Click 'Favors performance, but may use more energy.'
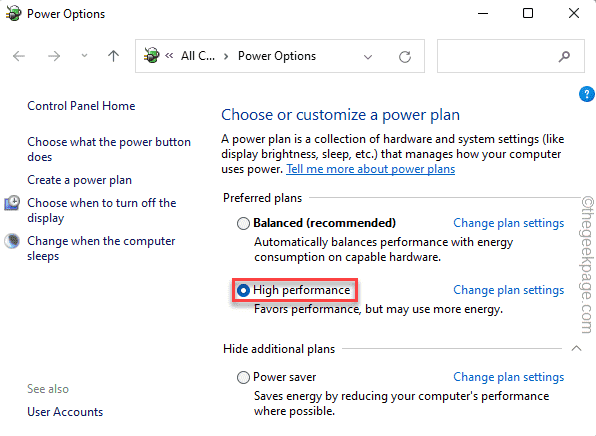 click(378, 309)
